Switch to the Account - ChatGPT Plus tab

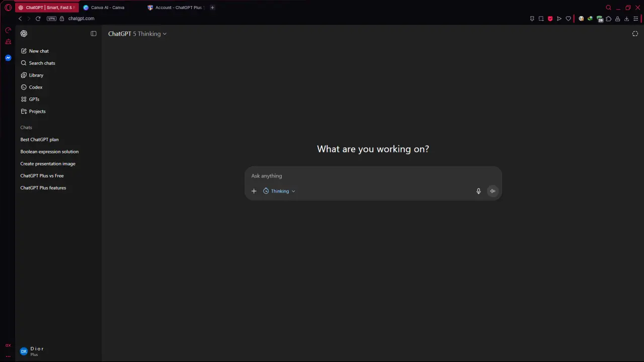(176, 8)
